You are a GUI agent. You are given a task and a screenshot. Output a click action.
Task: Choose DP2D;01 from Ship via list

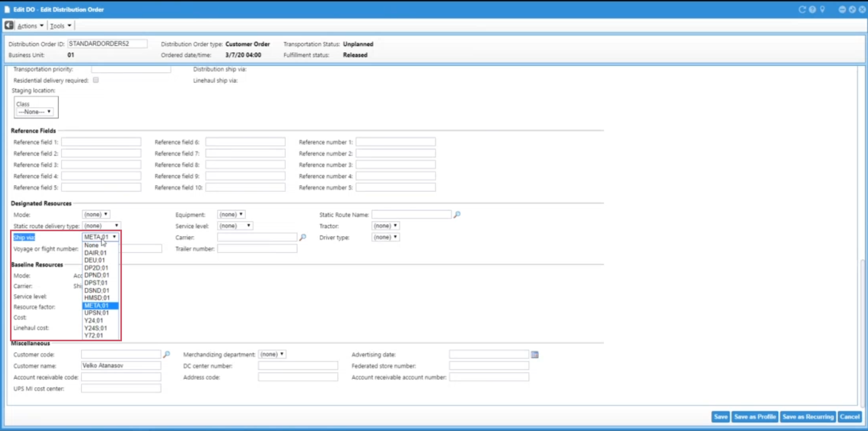pos(100,268)
